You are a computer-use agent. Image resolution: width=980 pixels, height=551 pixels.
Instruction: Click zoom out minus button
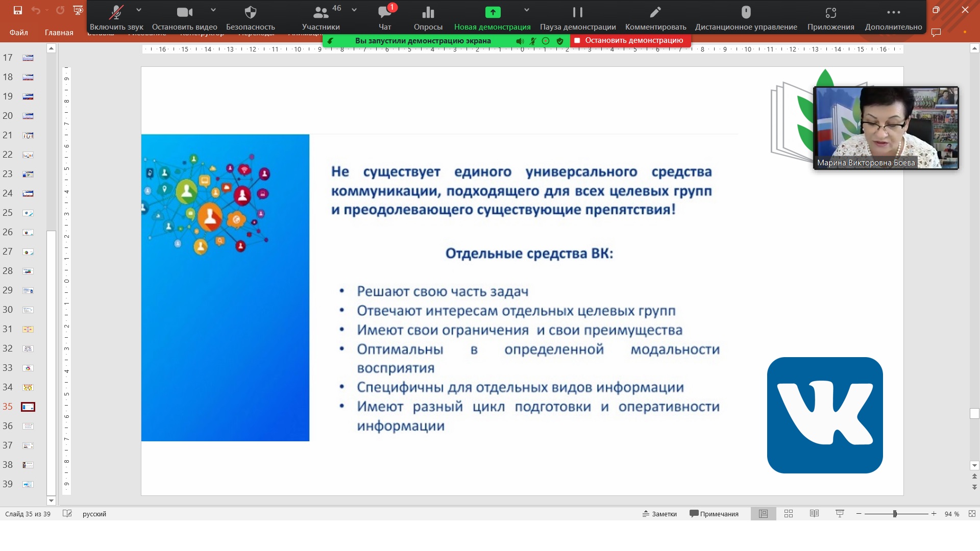[859, 514]
